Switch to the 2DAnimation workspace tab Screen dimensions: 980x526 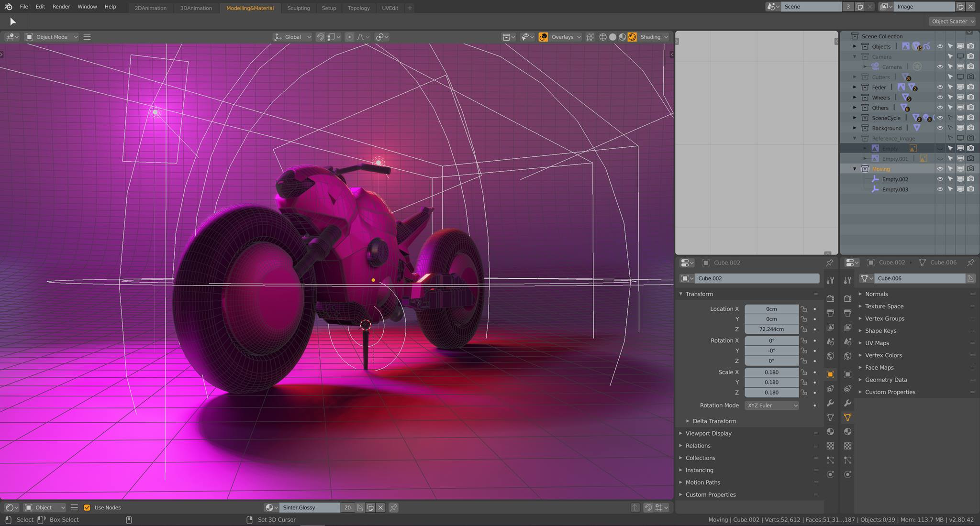150,8
